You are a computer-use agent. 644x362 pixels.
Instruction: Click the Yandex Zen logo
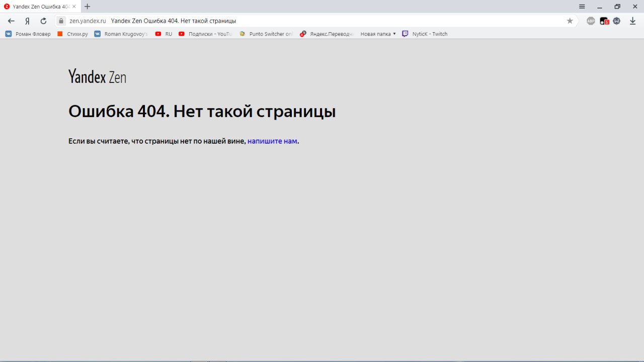point(97,77)
